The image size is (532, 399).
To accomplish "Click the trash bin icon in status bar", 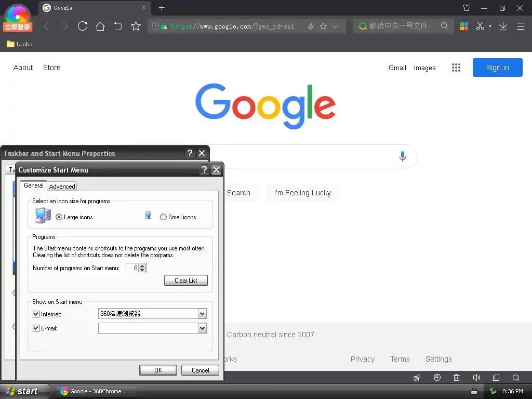I will [457, 378].
